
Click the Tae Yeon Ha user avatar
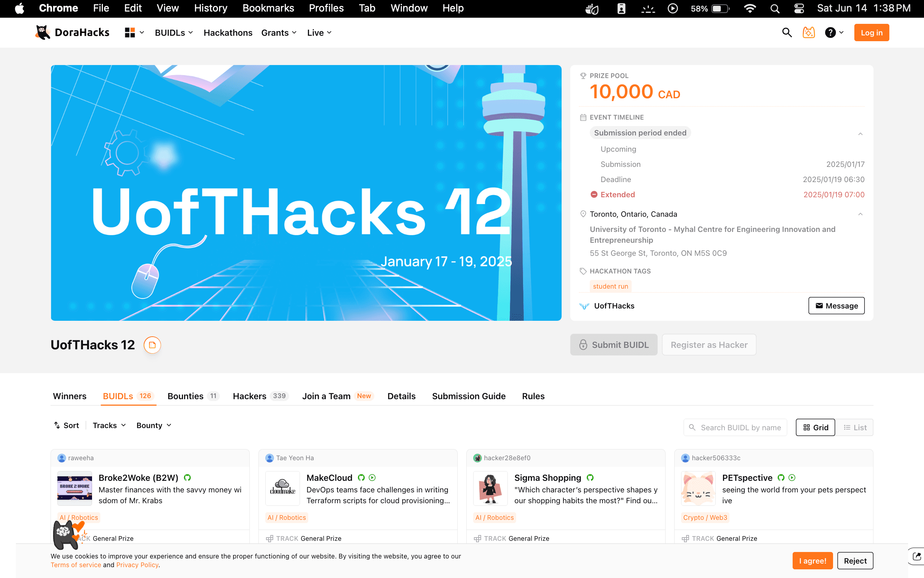tap(270, 458)
